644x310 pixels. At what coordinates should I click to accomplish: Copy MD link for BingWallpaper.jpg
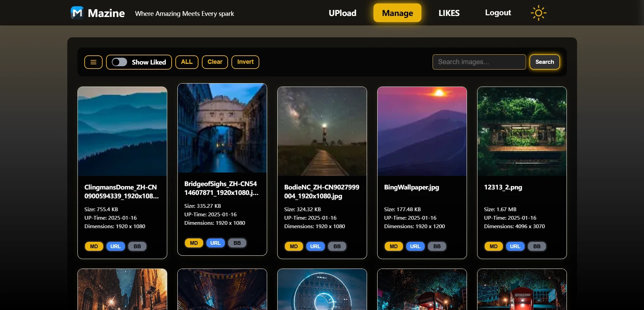(394, 246)
